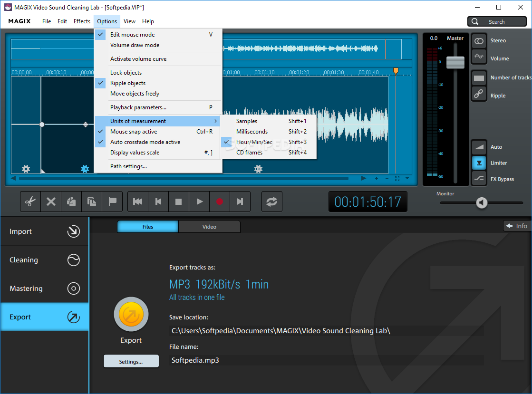
Task: Open the Edit menu
Action: 62,21
